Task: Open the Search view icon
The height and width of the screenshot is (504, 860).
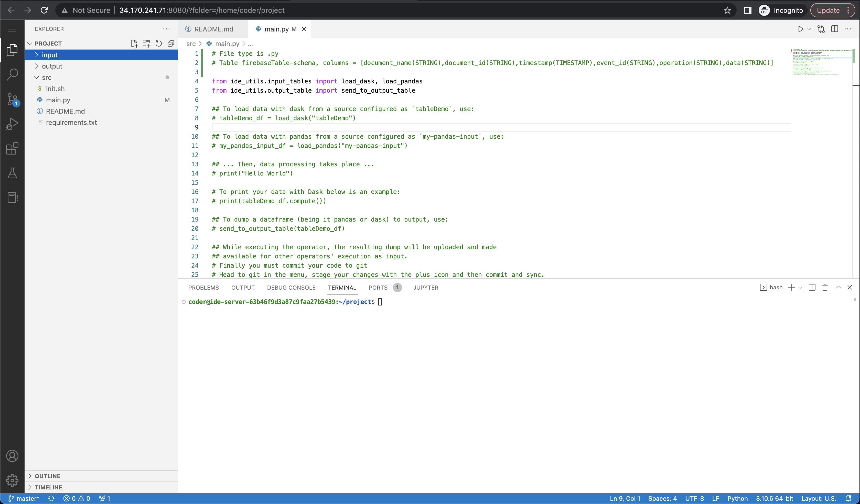Action: pos(12,74)
